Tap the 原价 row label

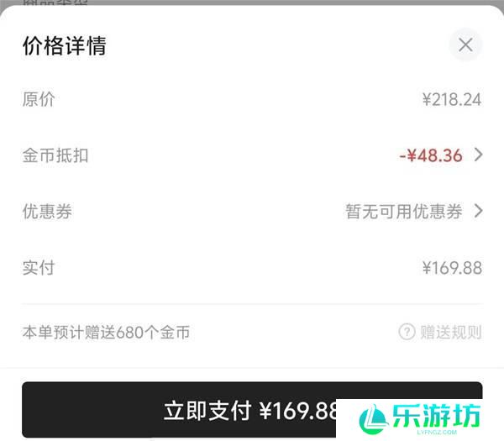(39, 99)
